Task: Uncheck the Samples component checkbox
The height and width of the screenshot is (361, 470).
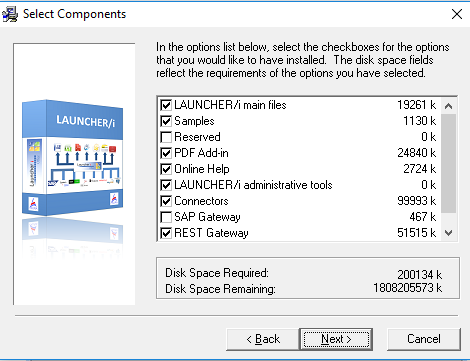Action: 166,121
